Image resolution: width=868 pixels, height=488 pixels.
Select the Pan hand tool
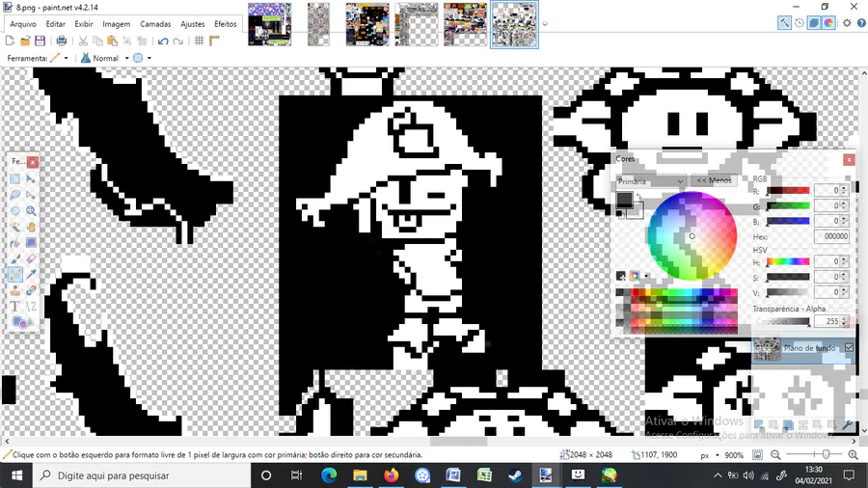tap(31, 227)
